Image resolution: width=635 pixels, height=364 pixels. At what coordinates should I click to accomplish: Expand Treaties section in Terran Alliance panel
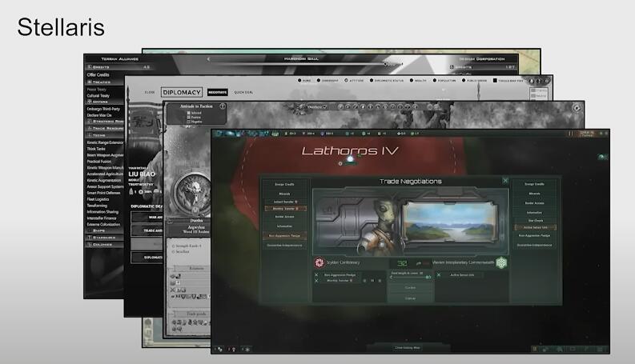104,82
